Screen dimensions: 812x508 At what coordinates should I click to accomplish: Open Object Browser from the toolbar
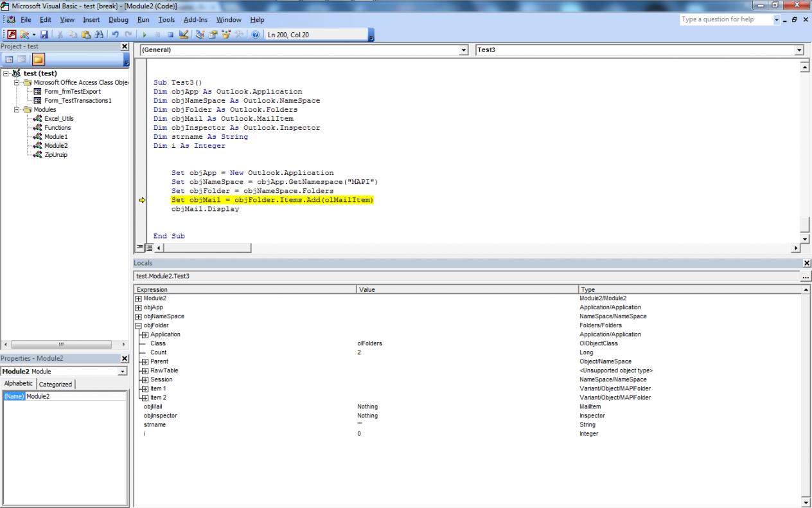[x=226, y=35]
